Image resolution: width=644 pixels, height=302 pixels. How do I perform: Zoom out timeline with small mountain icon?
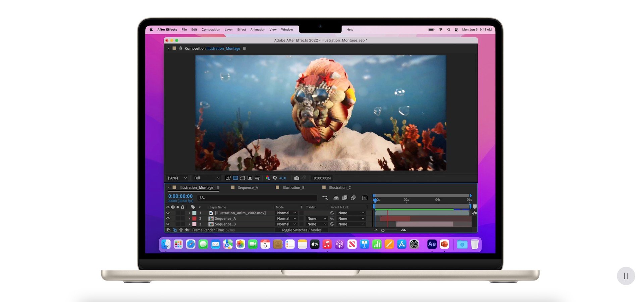coord(376,230)
